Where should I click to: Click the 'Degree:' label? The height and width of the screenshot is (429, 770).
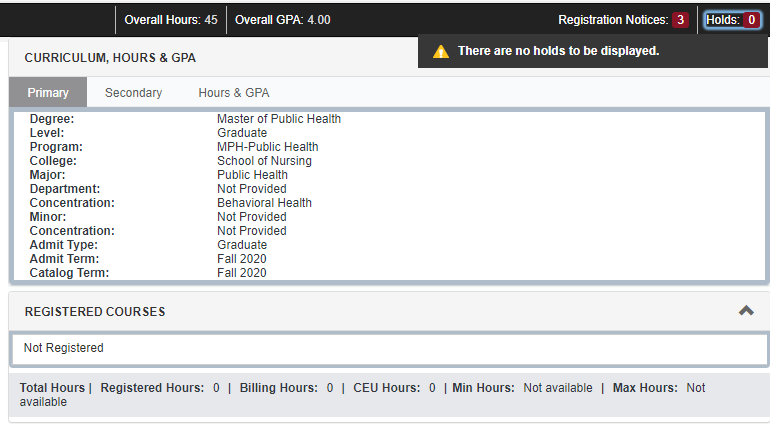pyautogui.click(x=52, y=119)
